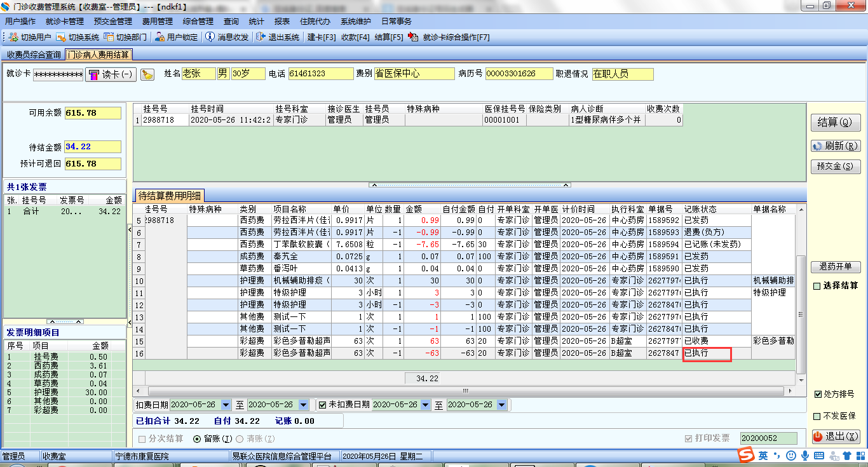Collapse the splitter above 待结算费用明细
The width and height of the screenshot is (868, 467).
click(470, 185)
